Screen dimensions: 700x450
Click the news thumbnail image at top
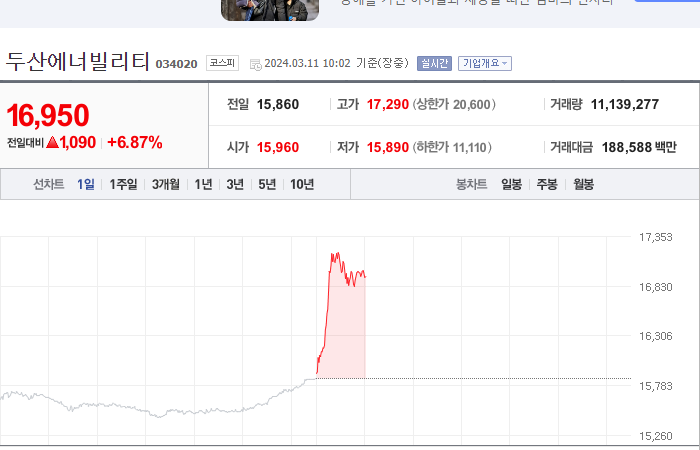pyautogui.click(x=270, y=10)
